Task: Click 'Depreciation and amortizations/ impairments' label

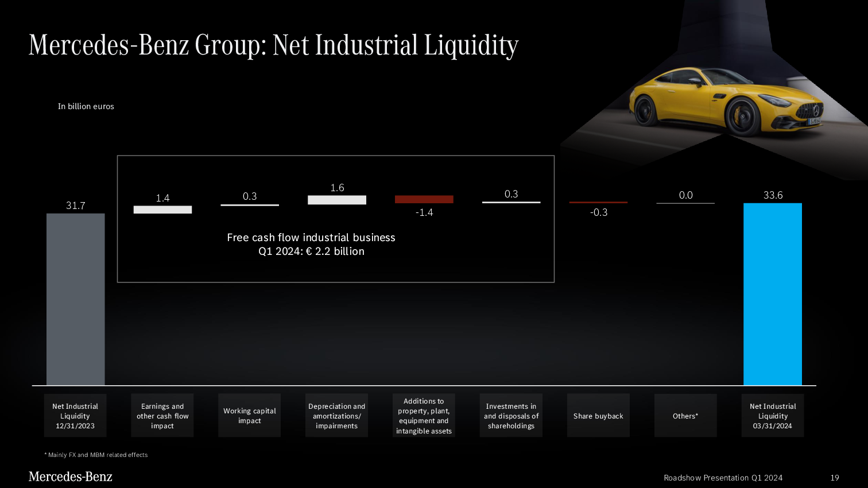Action: [337, 416]
